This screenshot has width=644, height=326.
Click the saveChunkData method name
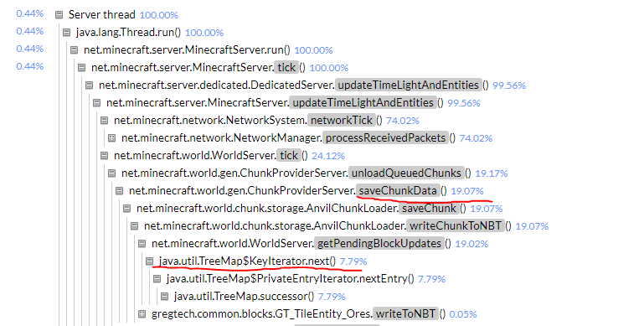point(398,190)
